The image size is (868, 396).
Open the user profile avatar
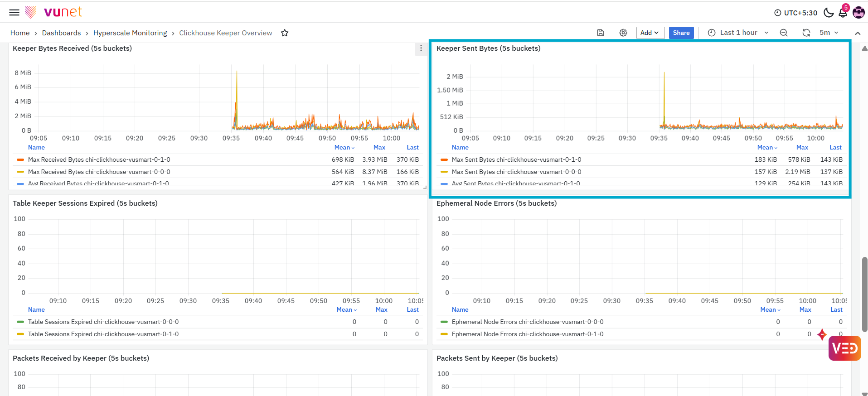pos(858,12)
